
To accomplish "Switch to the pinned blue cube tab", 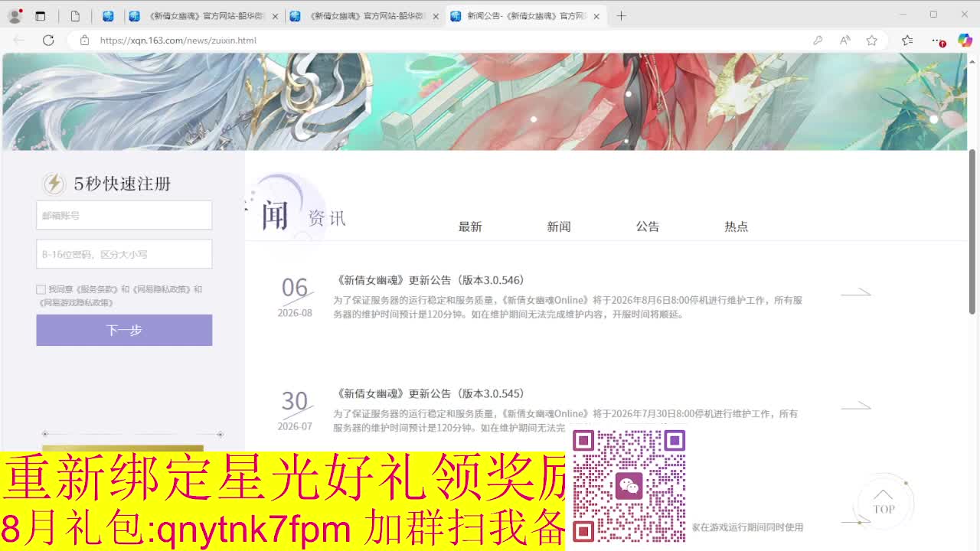I will [x=108, y=15].
